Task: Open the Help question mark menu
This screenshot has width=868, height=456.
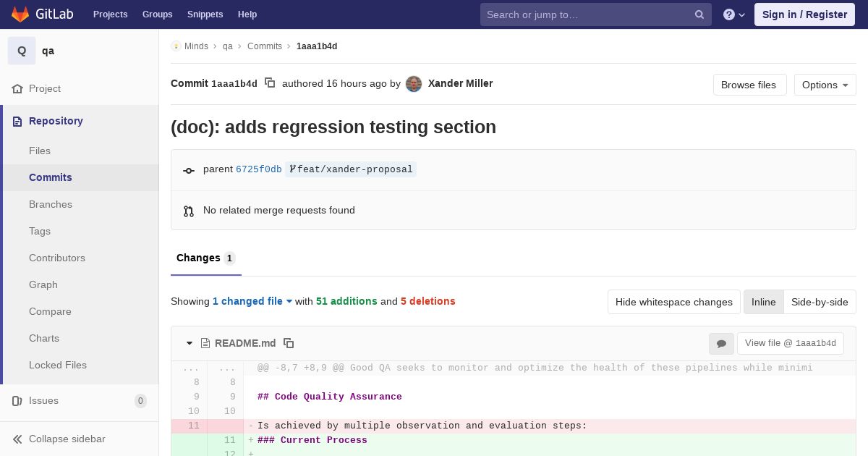Action: click(x=734, y=14)
